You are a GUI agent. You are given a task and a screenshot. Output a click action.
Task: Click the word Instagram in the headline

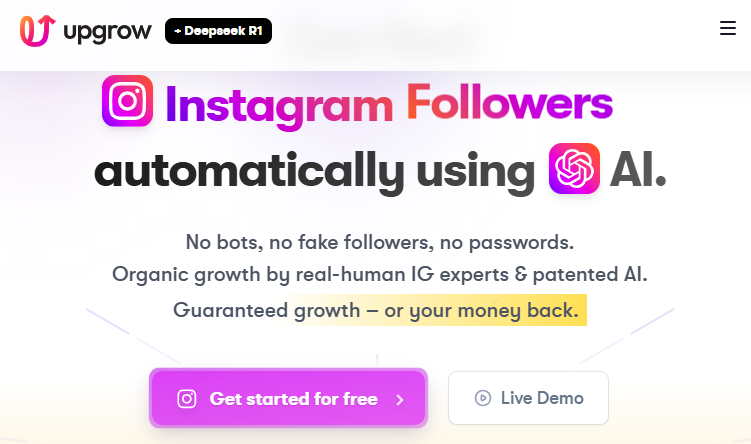(279, 104)
